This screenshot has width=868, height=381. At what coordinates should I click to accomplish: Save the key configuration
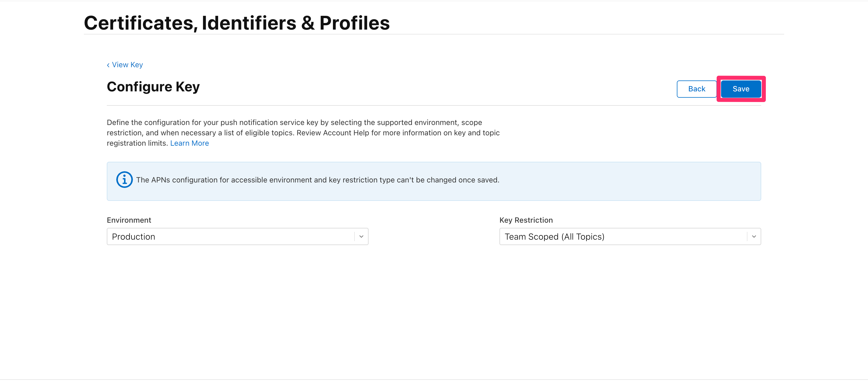coord(741,89)
